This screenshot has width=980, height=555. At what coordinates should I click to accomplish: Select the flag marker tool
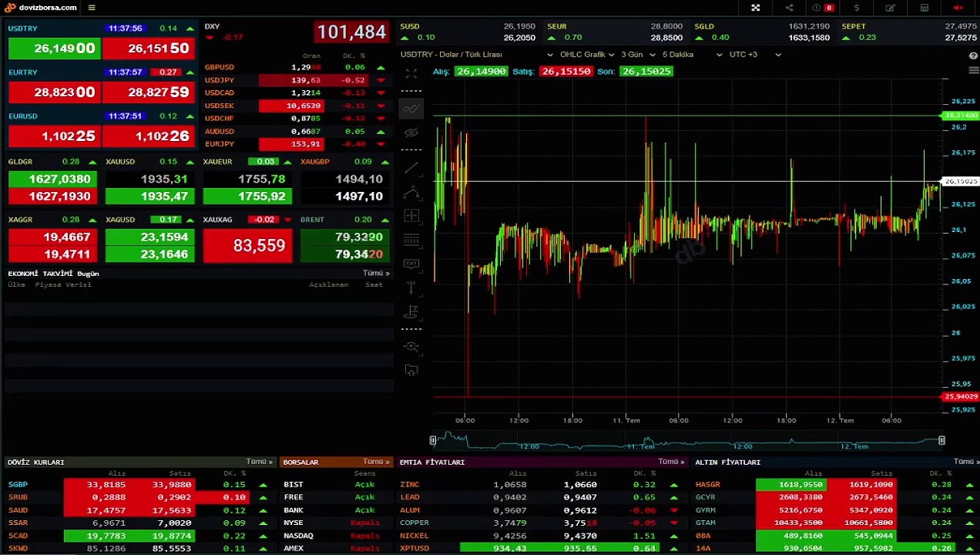[x=411, y=311]
